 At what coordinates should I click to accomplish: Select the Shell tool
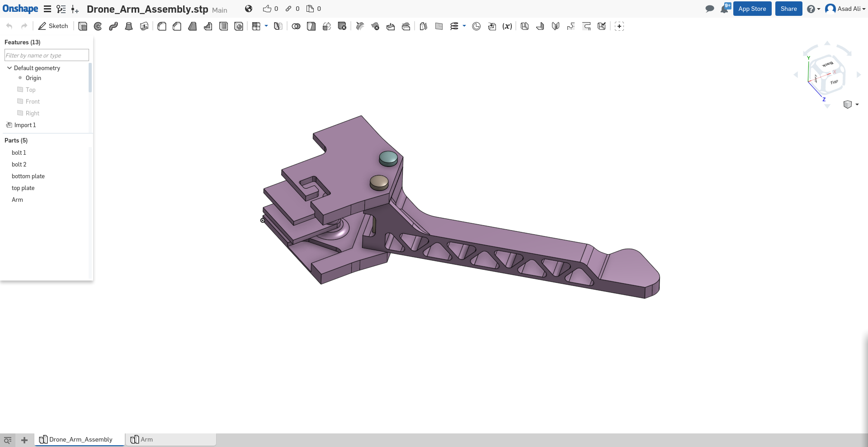223,26
